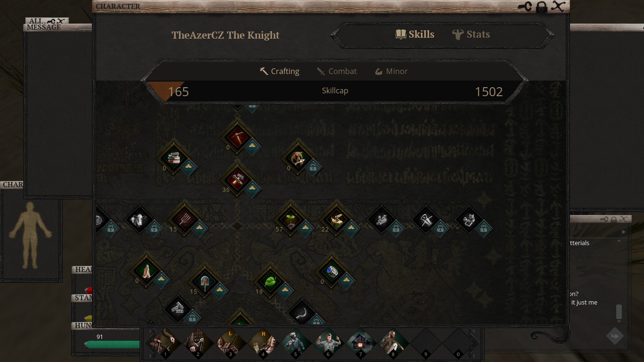Click the bear head Hunting skill icon

pyautogui.click(x=297, y=159)
